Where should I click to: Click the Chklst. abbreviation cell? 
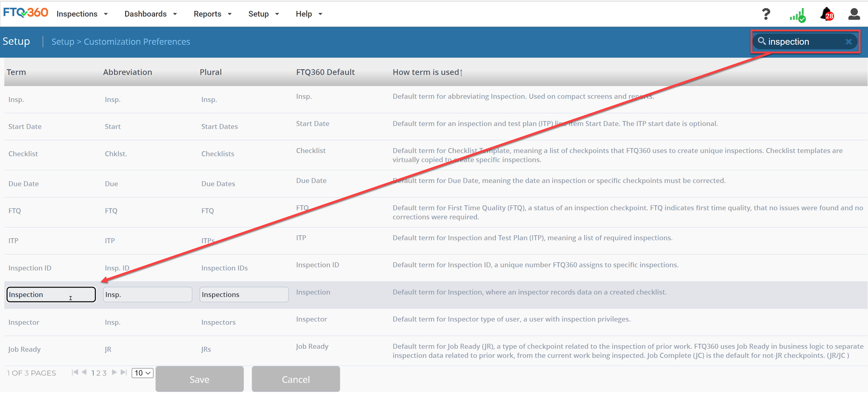click(116, 154)
